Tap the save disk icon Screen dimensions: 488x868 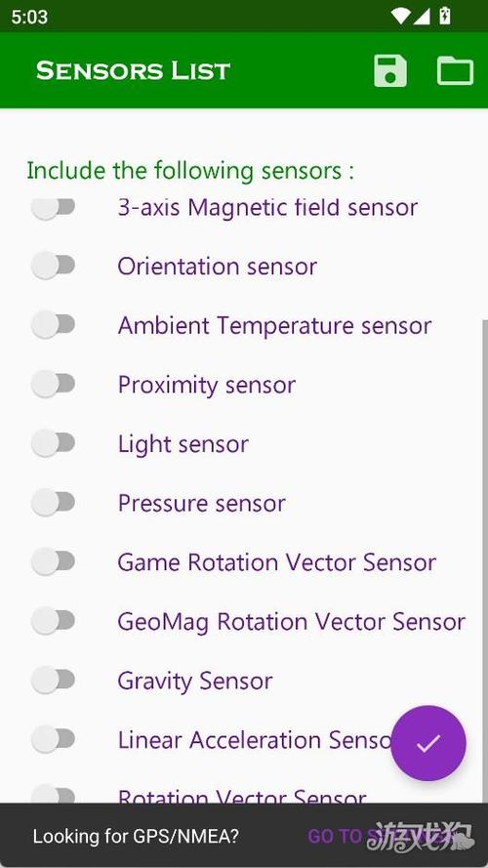390,71
